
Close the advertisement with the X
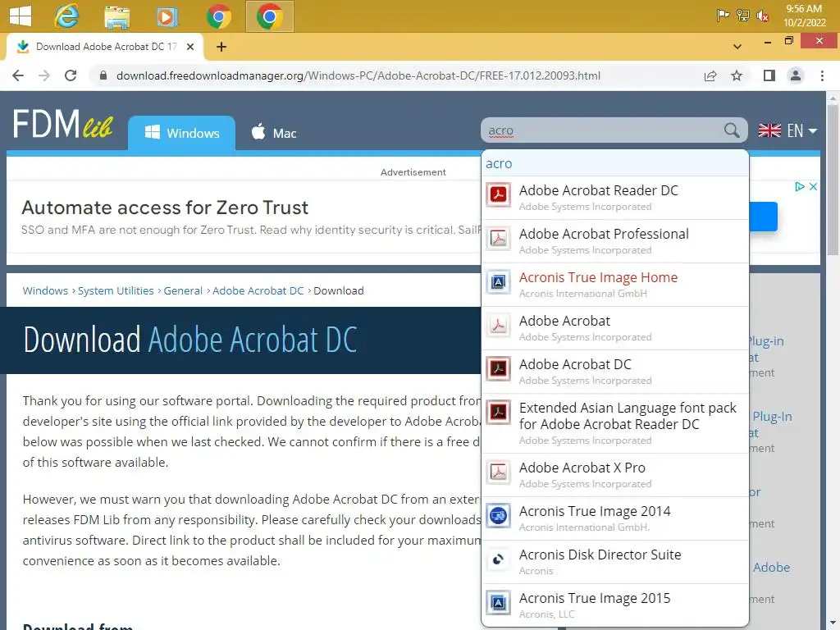pos(813,186)
